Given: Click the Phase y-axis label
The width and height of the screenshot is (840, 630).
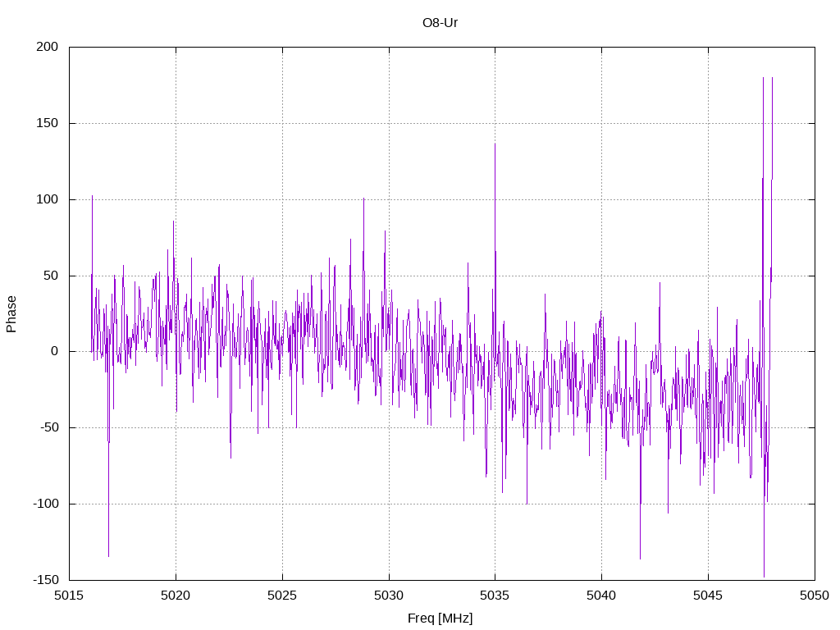Looking at the screenshot, I should click(x=11, y=314).
